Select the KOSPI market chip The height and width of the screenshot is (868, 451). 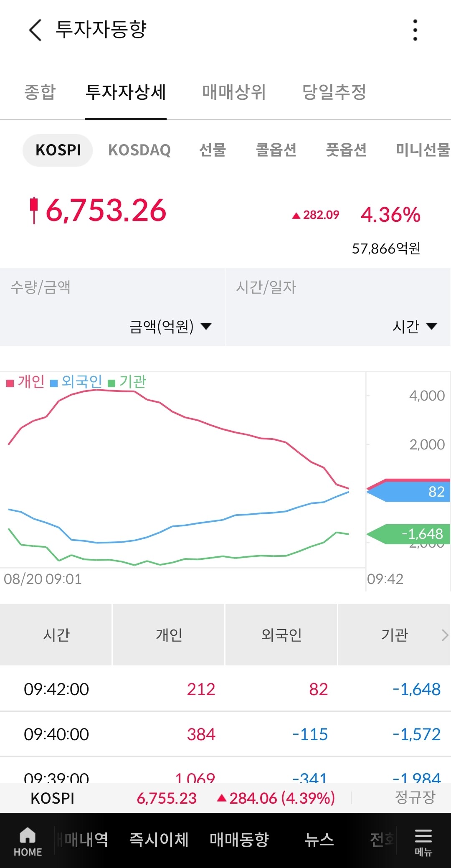coord(58,150)
